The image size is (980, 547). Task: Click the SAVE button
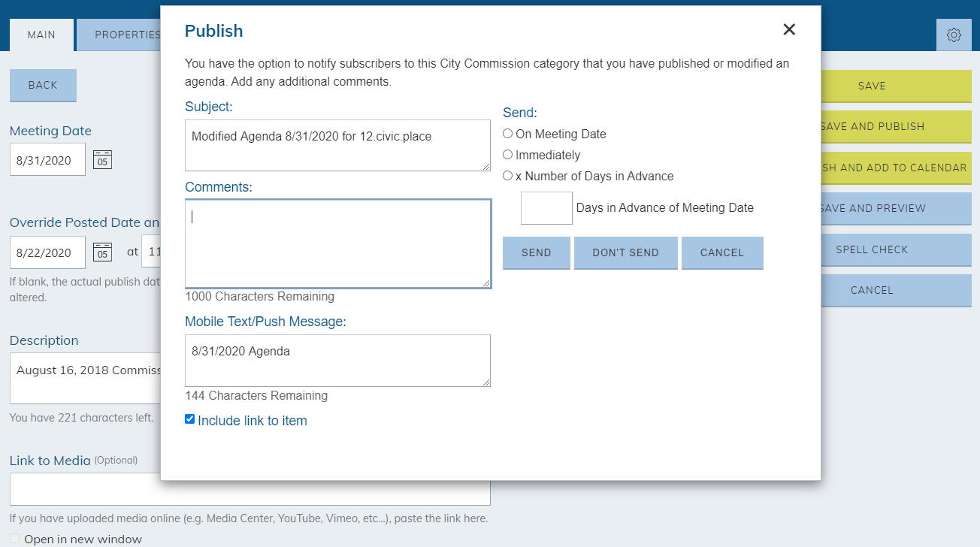click(x=896, y=86)
